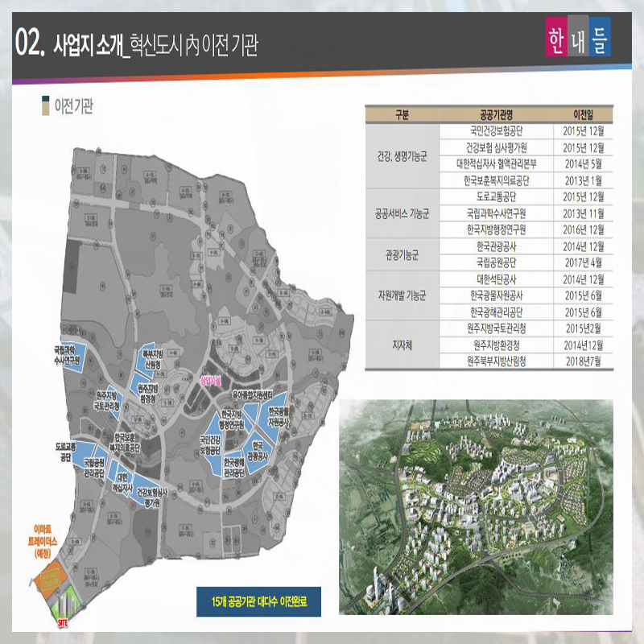Click the 한국광물자원공사 map label
The width and height of the screenshot is (644, 644).
click(x=279, y=416)
